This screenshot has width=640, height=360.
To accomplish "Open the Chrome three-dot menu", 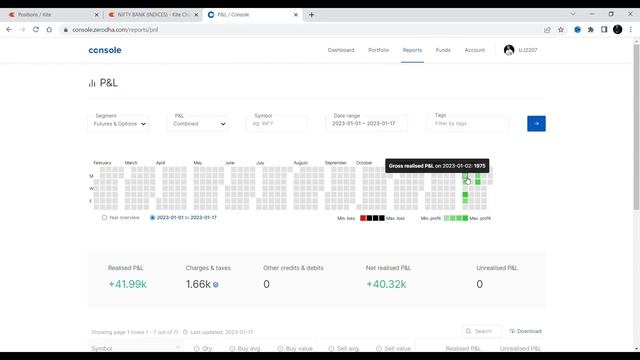I will click(x=631, y=29).
